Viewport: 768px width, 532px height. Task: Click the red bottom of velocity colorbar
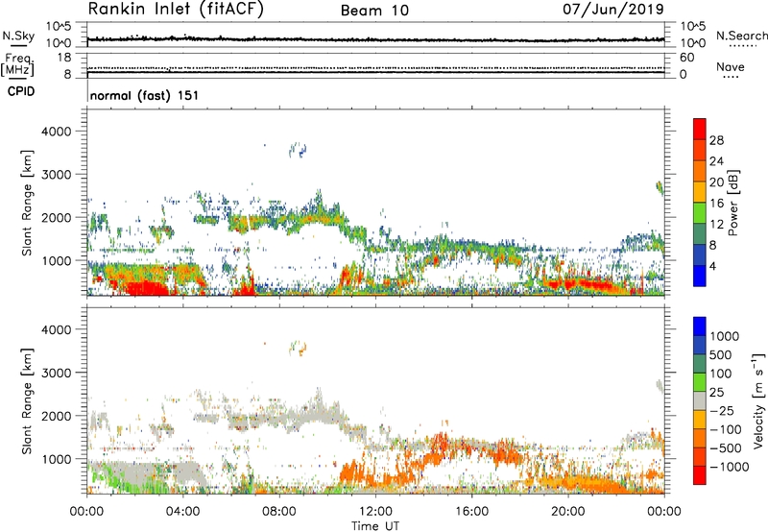pyautogui.click(x=700, y=475)
